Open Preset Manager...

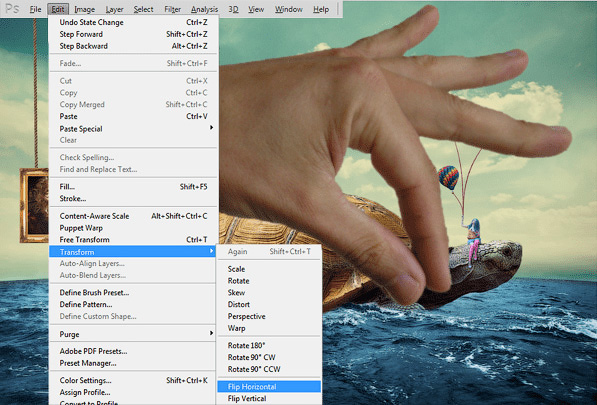(133, 363)
